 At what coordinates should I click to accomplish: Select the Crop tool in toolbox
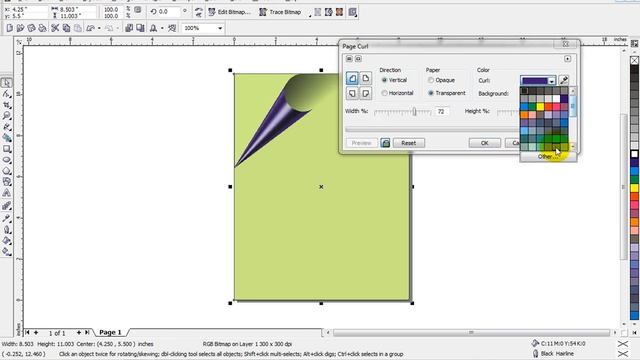[x=7, y=105]
